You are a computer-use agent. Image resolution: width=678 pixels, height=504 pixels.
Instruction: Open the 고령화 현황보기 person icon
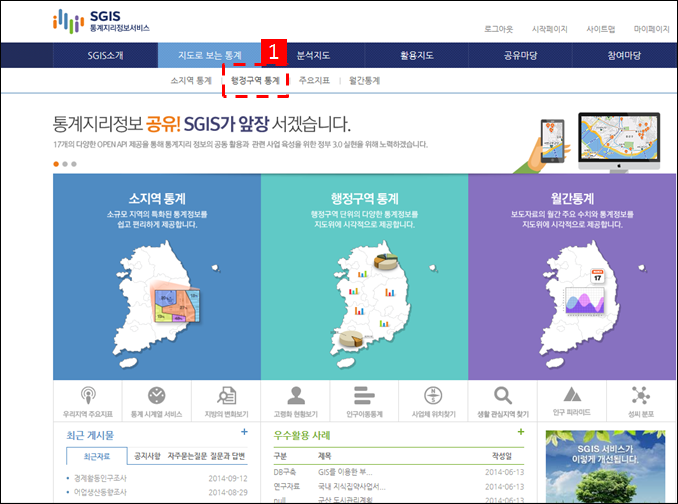click(296, 395)
